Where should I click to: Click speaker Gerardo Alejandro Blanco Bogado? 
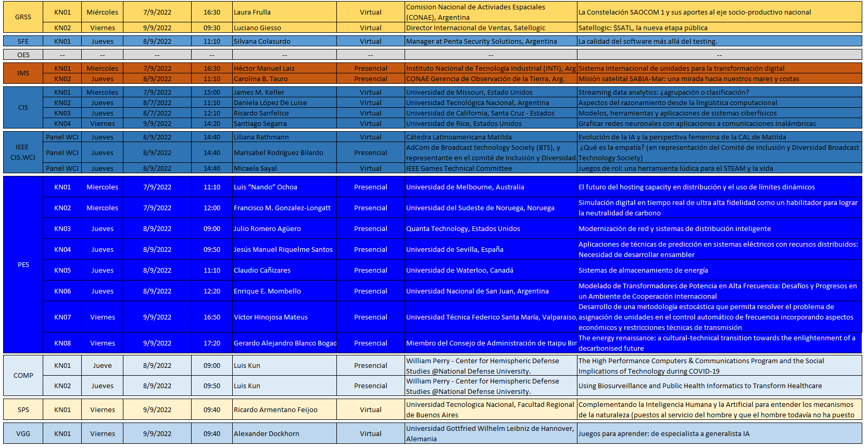[285, 343]
